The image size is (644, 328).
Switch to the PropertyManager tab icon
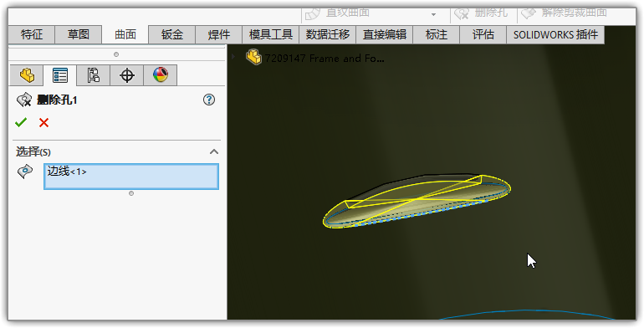point(60,75)
